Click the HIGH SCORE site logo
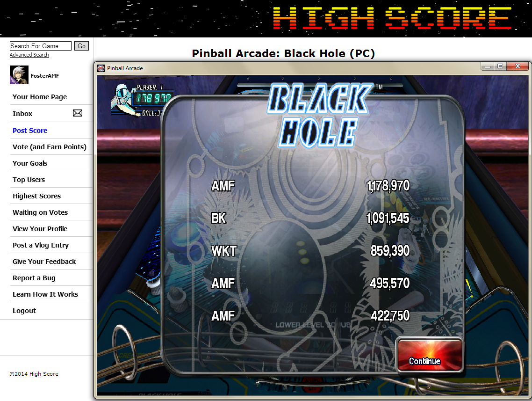This screenshot has height=401, width=532. point(393,18)
